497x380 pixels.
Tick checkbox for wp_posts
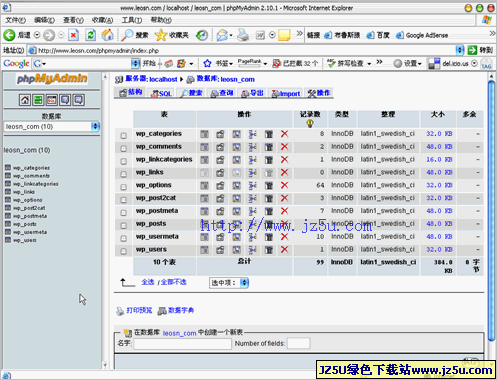pos(123,226)
